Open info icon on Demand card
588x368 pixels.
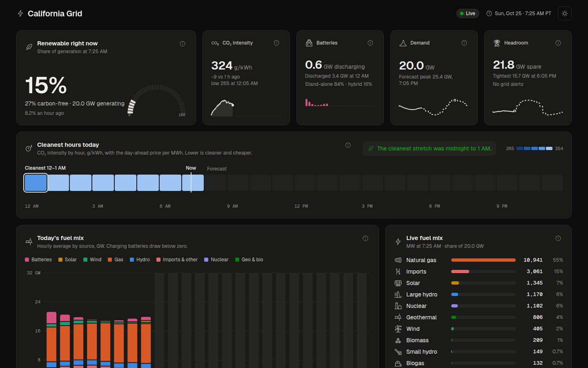pos(464,43)
